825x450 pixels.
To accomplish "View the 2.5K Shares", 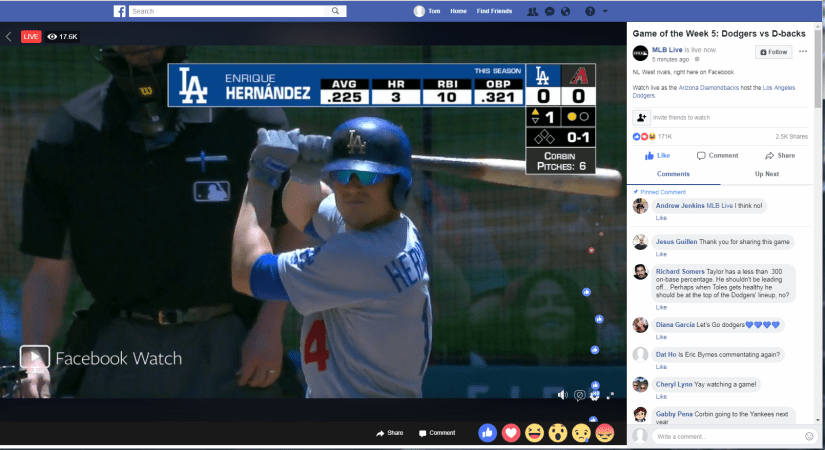I will [791, 136].
